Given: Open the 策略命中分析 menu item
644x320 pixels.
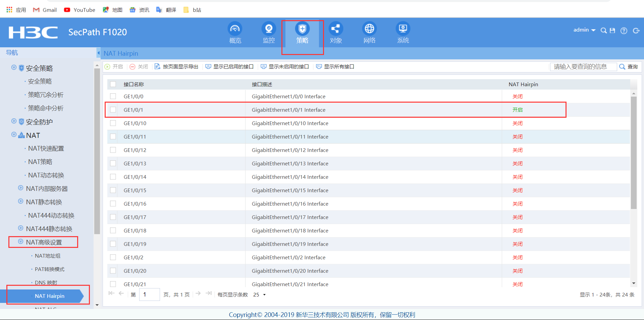Looking at the screenshot, I should pyautogui.click(x=46, y=108).
